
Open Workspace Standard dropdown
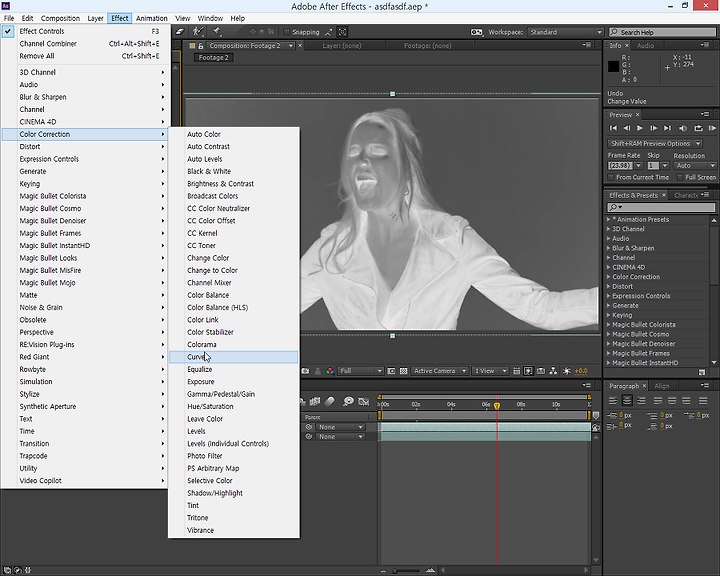(565, 32)
